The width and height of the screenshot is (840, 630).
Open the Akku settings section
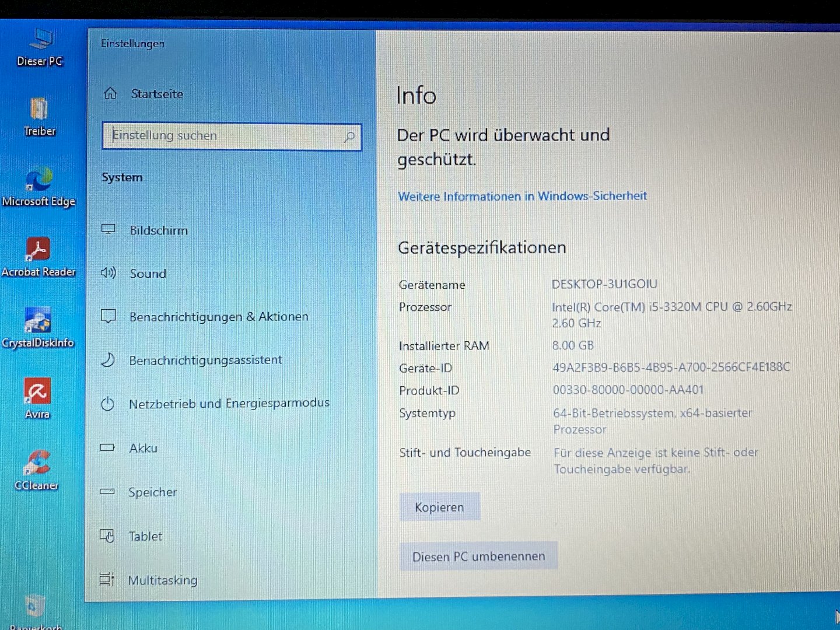point(143,448)
